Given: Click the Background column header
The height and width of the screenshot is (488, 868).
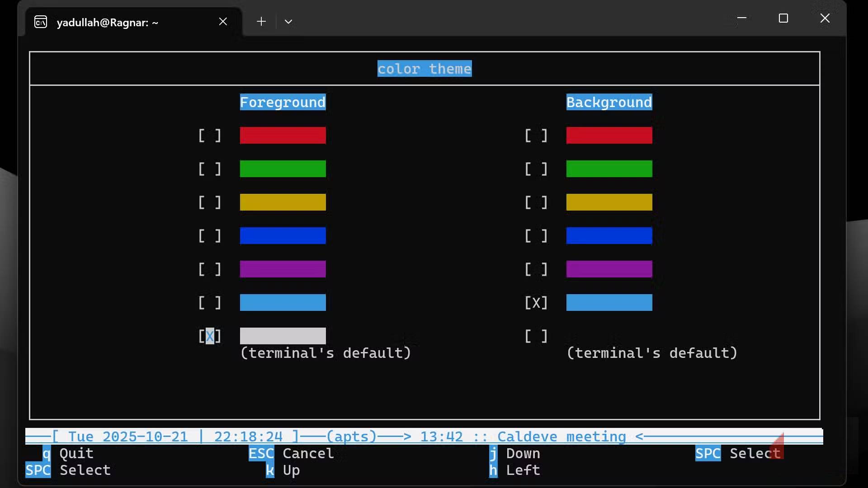Looking at the screenshot, I should point(609,103).
